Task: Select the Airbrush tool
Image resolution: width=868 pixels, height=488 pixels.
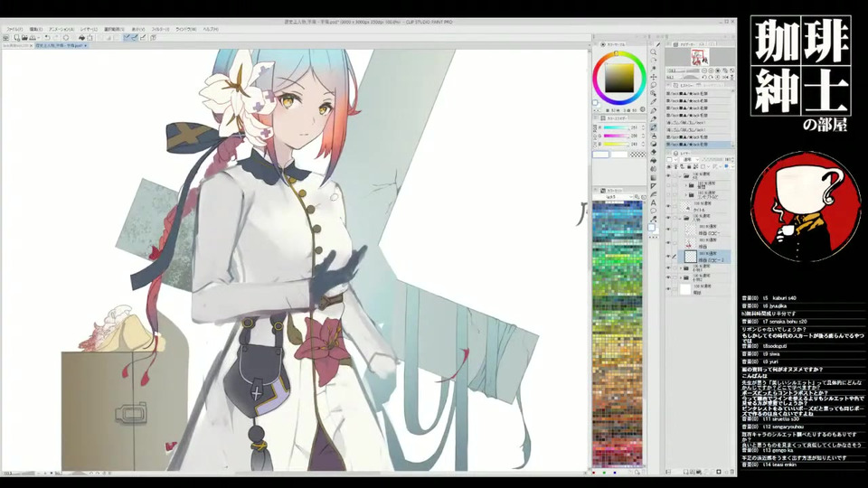Action: [654, 136]
